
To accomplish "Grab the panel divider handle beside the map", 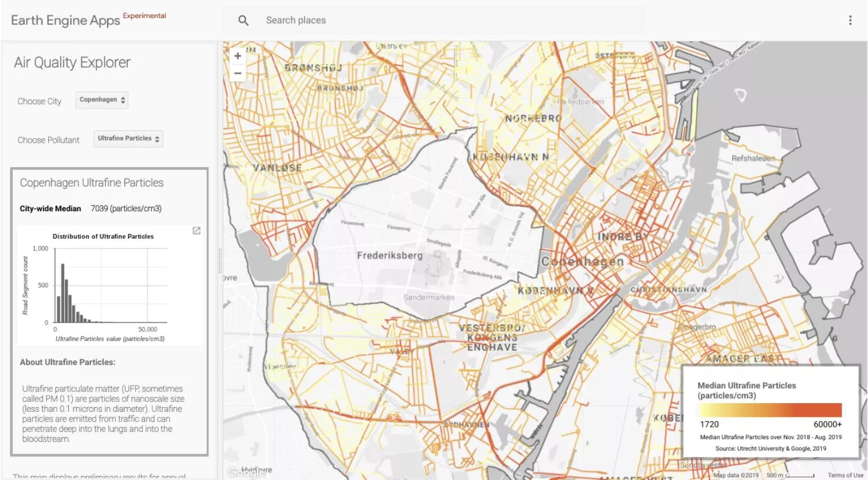I will pyautogui.click(x=220, y=261).
